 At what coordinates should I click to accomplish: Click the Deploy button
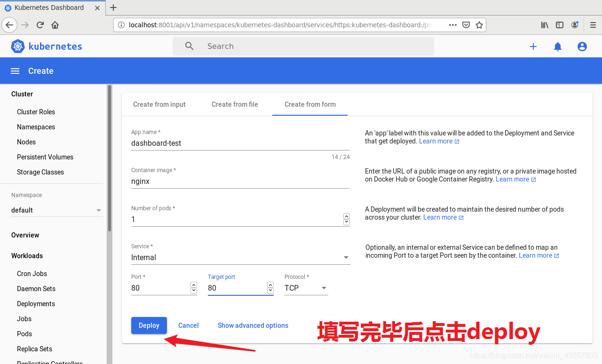(x=149, y=325)
